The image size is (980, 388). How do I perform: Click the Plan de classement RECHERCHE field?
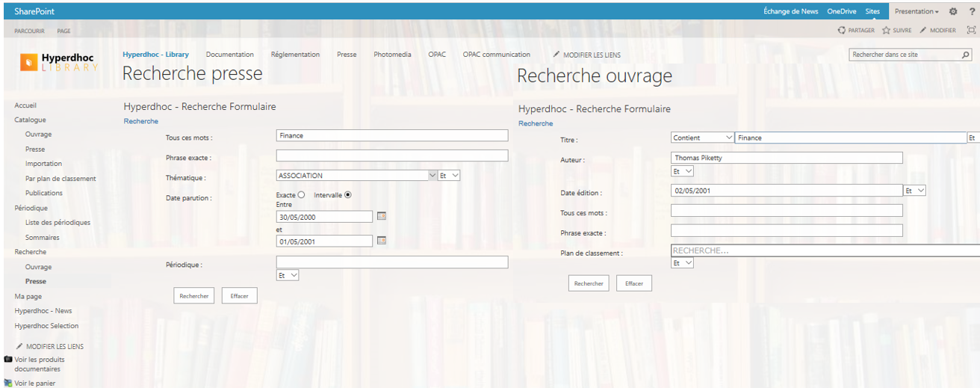(x=825, y=251)
